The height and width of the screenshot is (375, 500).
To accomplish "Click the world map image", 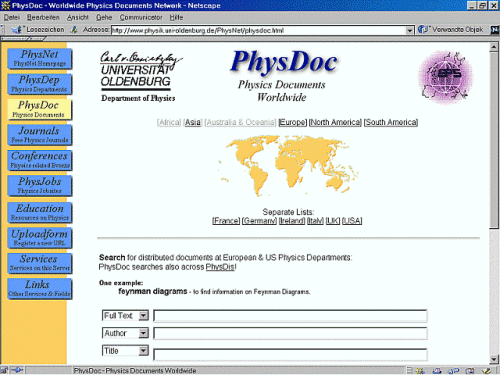I will click(288, 165).
